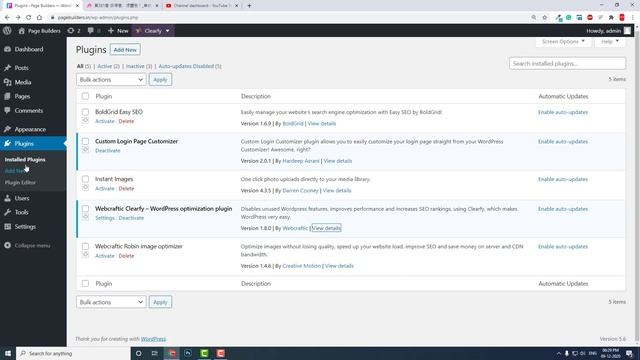This screenshot has height=360, width=640.
Task: Click the taskbar Search for anything box
Action: tap(73, 353)
